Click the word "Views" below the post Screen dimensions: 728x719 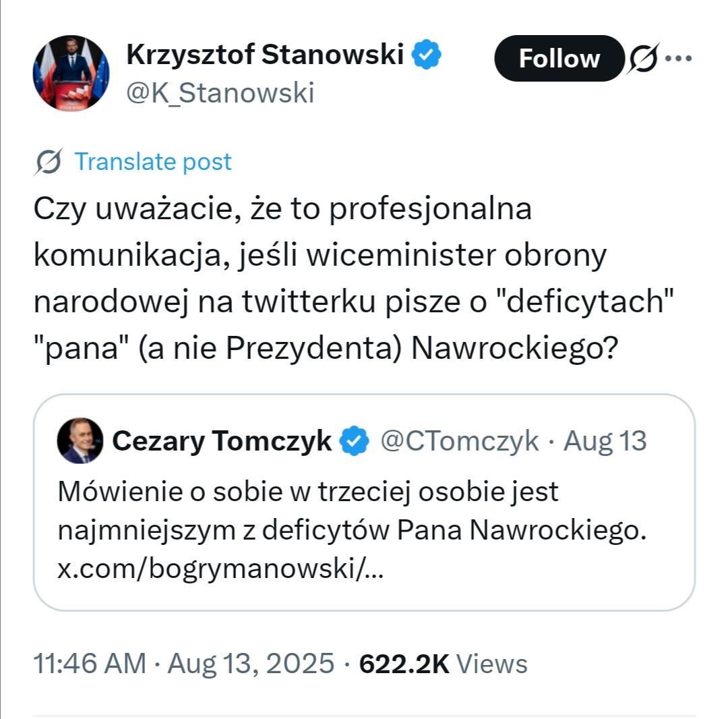pos(492,664)
